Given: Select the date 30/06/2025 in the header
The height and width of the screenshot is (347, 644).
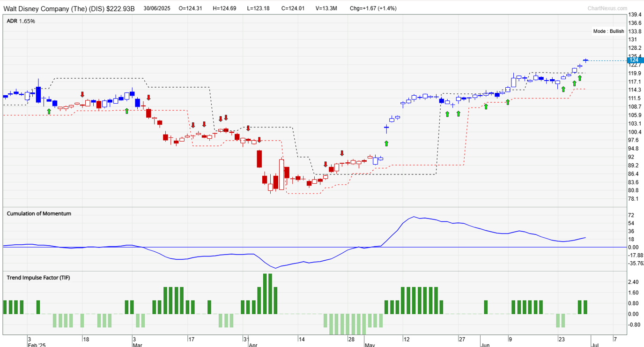Looking at the screenshot, I should [157, 8].
